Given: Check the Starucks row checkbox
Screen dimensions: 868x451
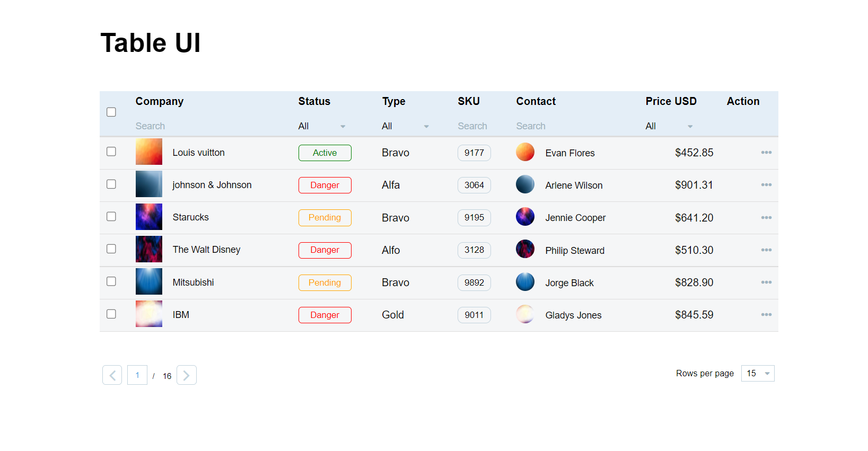Looking at the screenshot, I should point(111,216).
